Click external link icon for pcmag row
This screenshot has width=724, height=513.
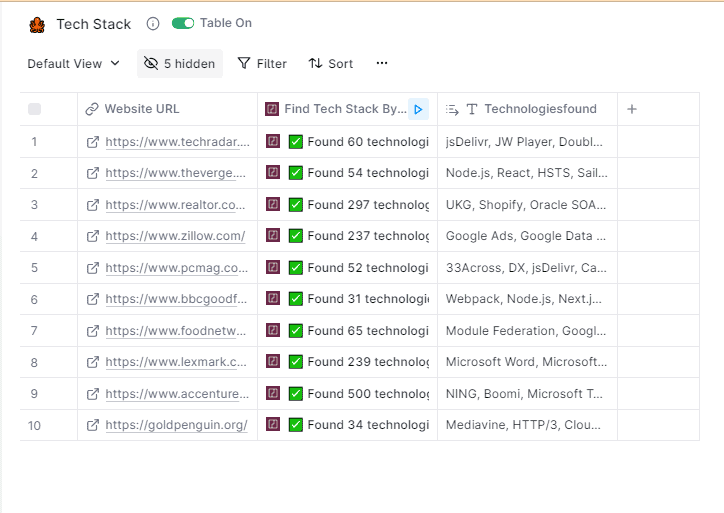coord(93,268)
